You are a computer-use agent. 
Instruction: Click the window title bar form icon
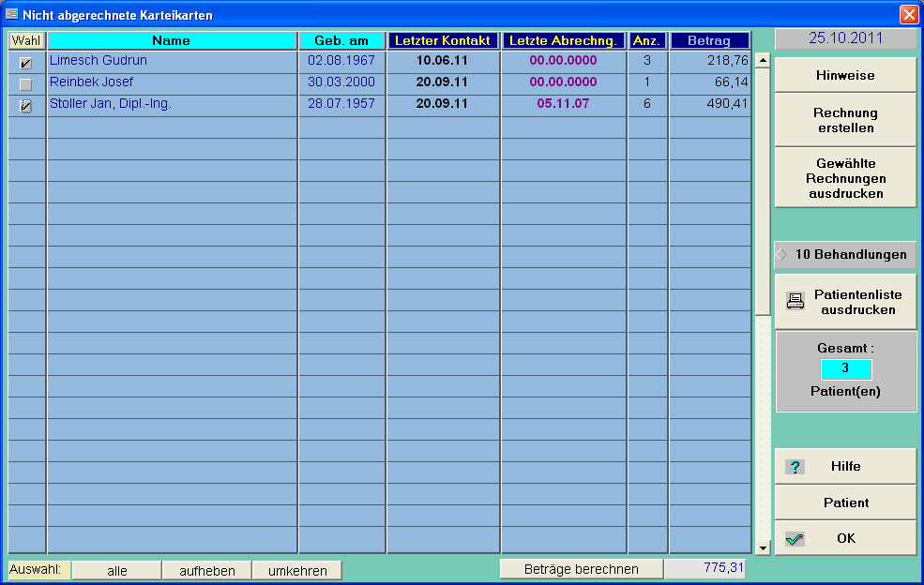[11, 15]
